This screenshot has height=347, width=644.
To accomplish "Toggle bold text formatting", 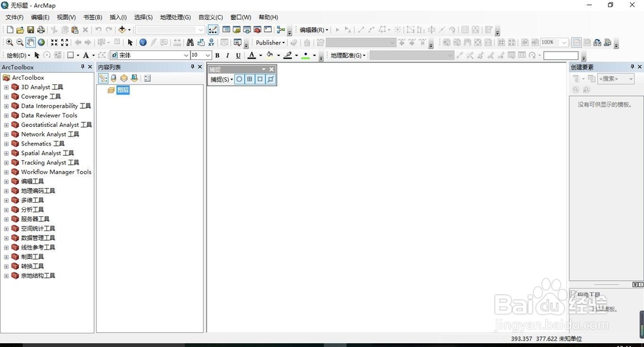I will coord(217,55).
